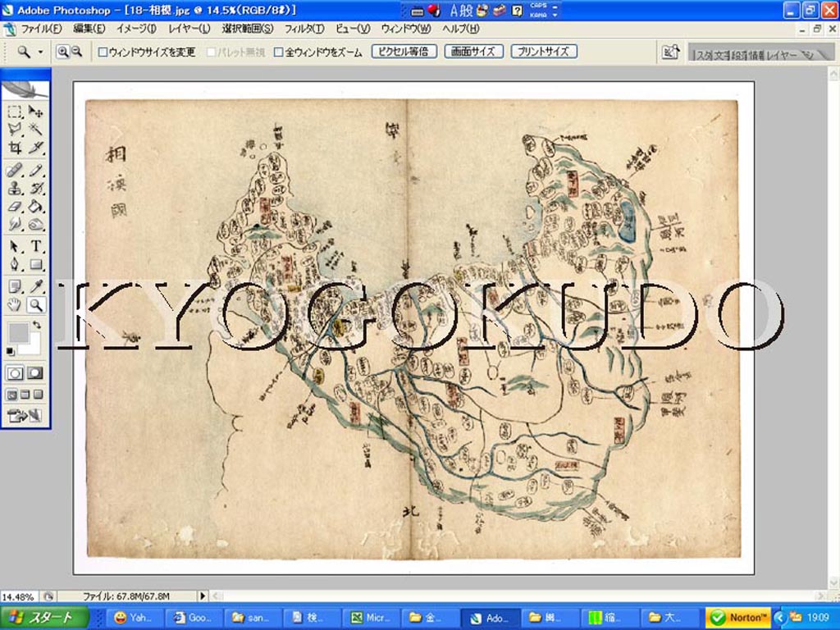This screenshot has width=840, height=630.
Task: Click the zoom percentage field 14.48%
Action: (x=20, y=596)
